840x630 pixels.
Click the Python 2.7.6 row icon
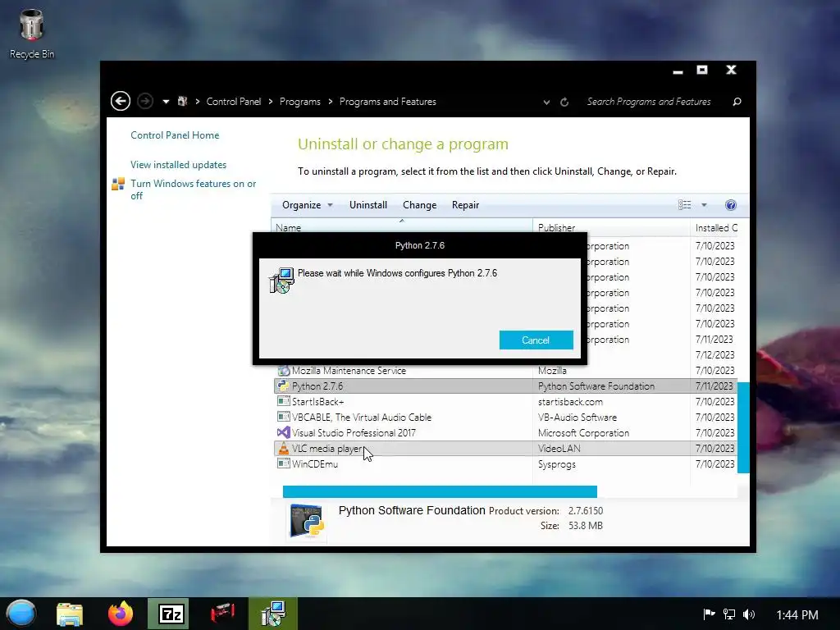[283, 386]
